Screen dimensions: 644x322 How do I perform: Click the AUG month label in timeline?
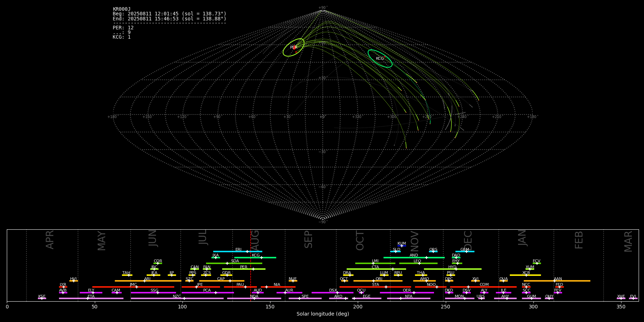point(255,240)
